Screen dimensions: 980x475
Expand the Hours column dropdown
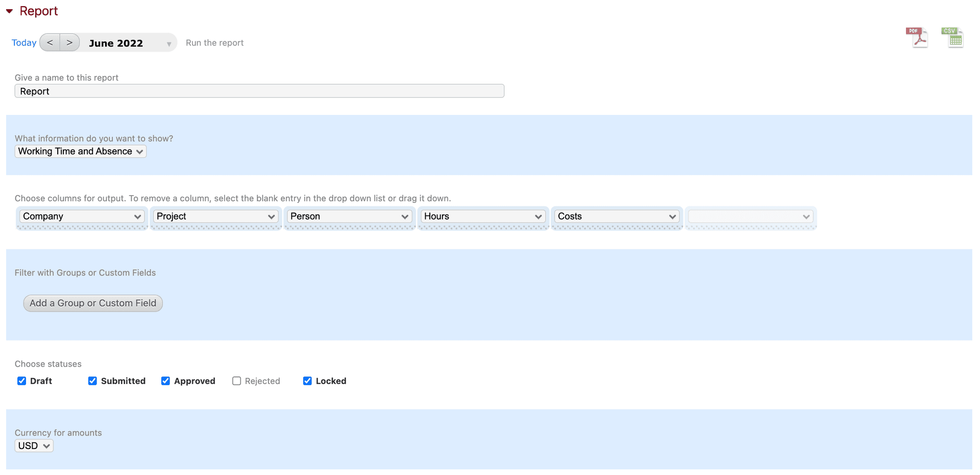click(x=483, y=217)
